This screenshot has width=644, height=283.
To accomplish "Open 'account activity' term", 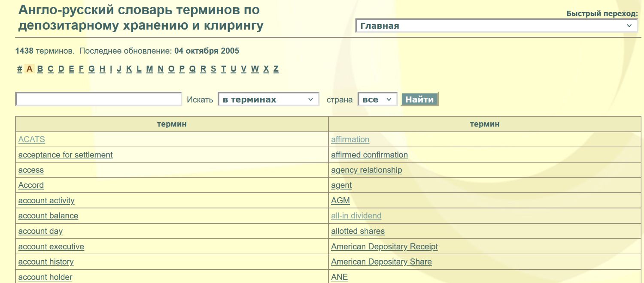I will pyautogui.click(x=46, y=200).
